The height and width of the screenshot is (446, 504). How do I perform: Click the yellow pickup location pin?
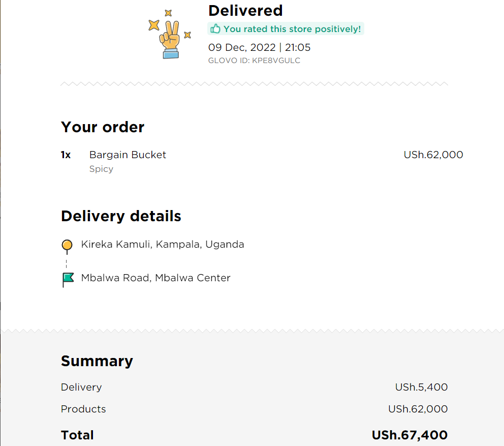click(x=67, y=247)
